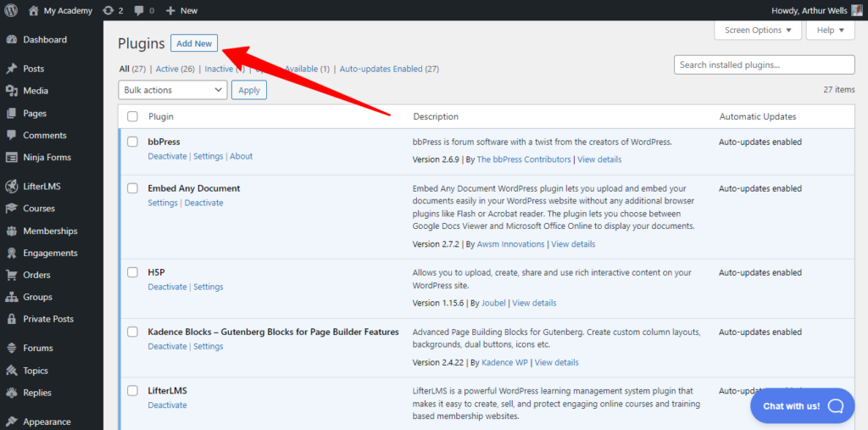This screenshot has width=868, height=430.
Task: Open Arthur Wells avatar thumbnail
Action: (x=856, y=10)
